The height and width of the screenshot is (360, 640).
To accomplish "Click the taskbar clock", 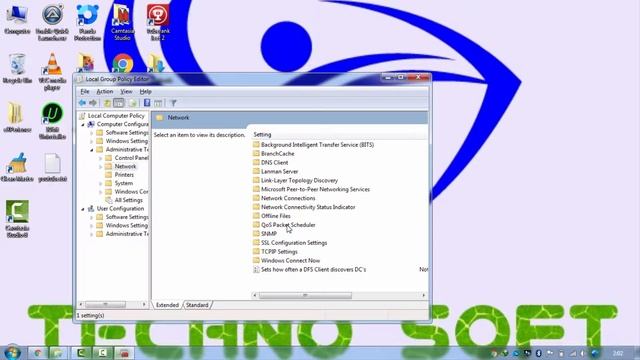I will click(618, 353).
